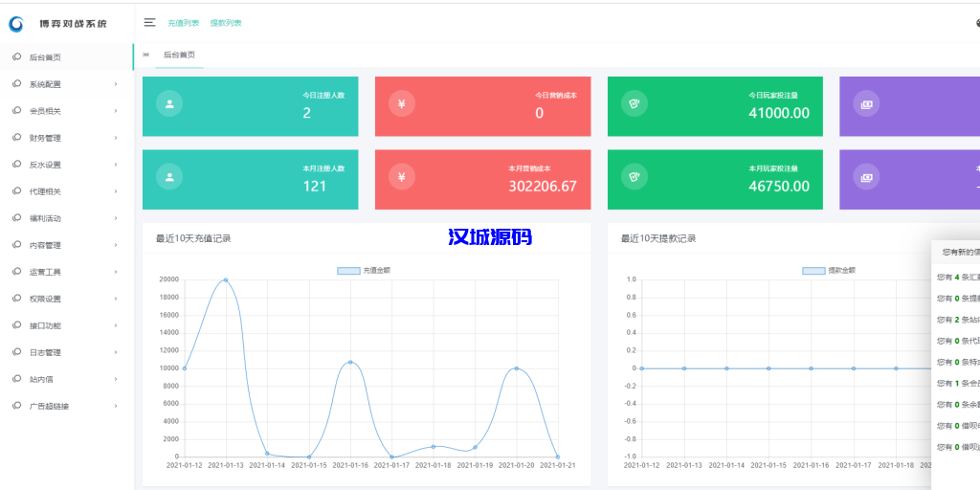Click the user icon on 今日注册人数 card
This screenshot has height=490, width=980.
tap(169, 103)
